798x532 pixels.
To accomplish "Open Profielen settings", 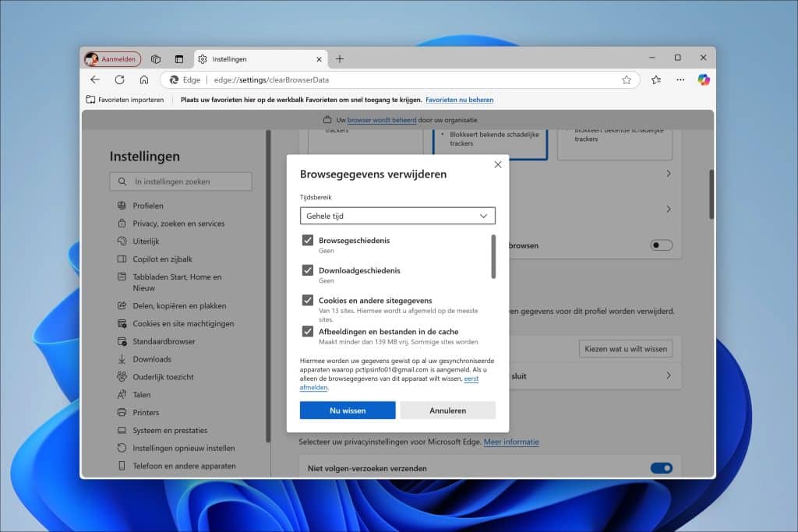I will 148,206.
